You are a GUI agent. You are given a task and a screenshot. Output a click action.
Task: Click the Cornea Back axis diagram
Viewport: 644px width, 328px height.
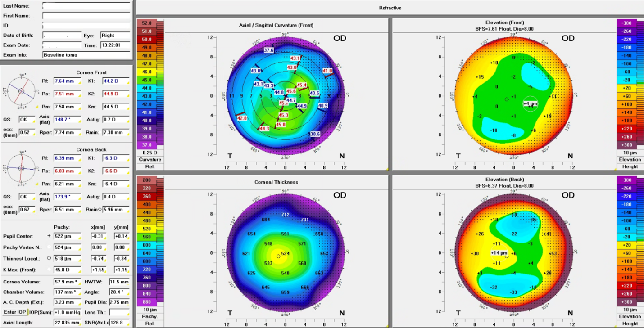click(21, 168)
